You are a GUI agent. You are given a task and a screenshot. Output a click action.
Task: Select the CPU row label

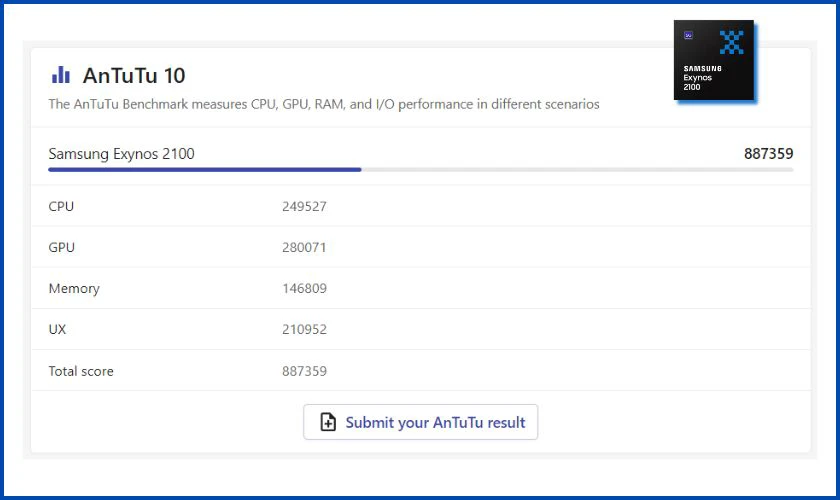click(61, 206)
